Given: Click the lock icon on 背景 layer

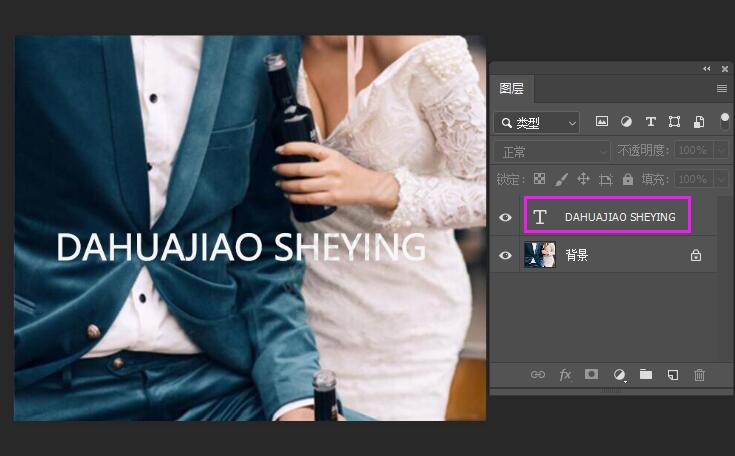Looking at the screenshot, I should tap(696, 255).
